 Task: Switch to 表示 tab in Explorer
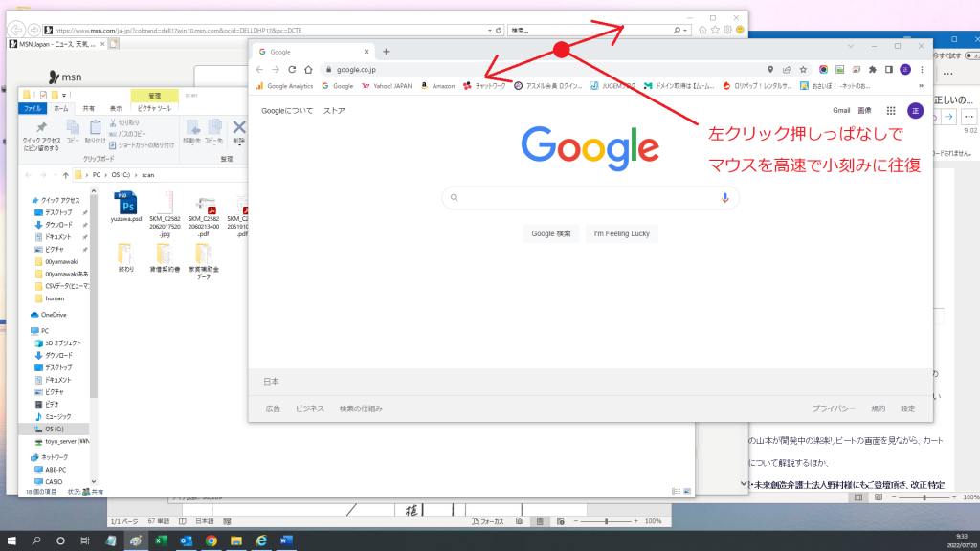pos(116,109)
